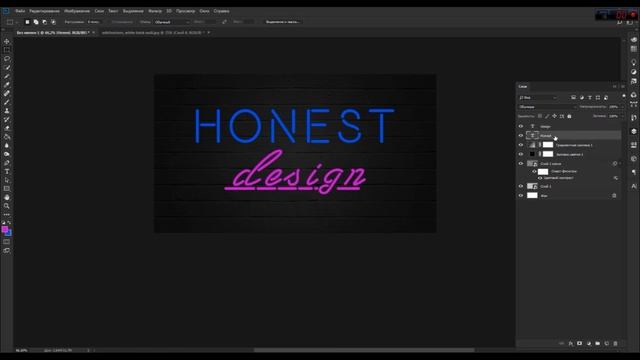
Task: Select the Rectangle shape tool
Action: [x=7, y=189]
